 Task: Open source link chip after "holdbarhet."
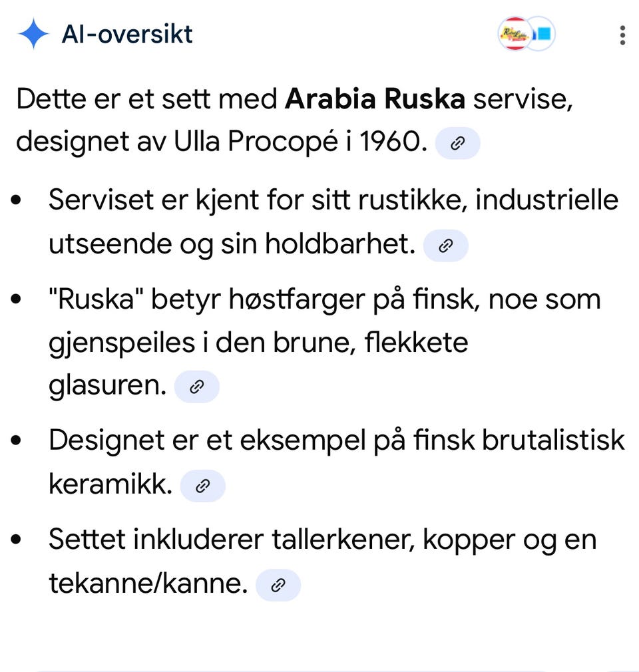pos(445,246)
